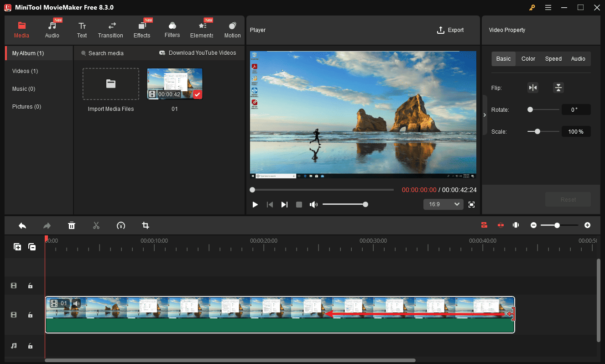This screenshot has height=364, width=605.
Task: Mute the 01 clip audio icon
Action: pyautogui.click(x=76, y=303)
